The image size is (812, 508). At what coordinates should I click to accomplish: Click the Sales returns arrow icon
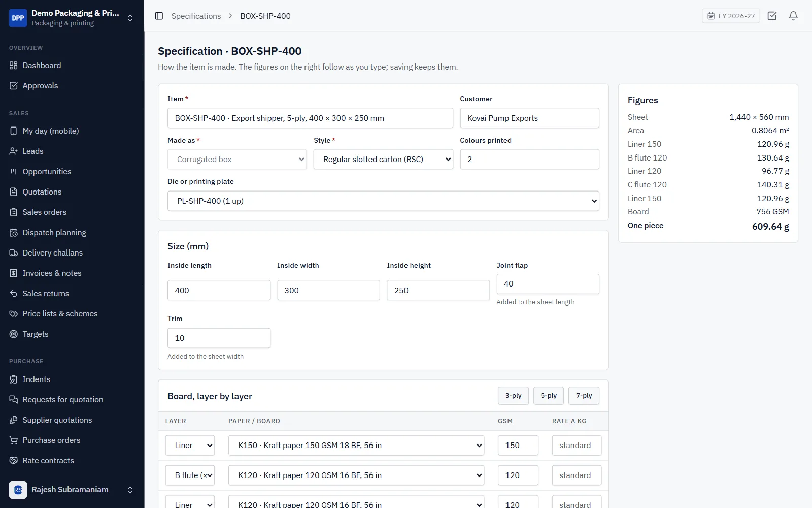[14, 294]
